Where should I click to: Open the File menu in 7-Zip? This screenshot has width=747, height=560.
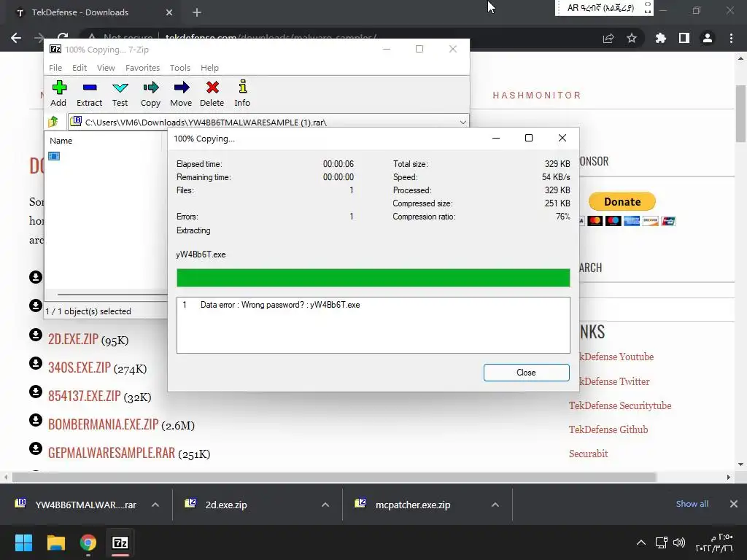pyautogui.click(x=55, y=68)
